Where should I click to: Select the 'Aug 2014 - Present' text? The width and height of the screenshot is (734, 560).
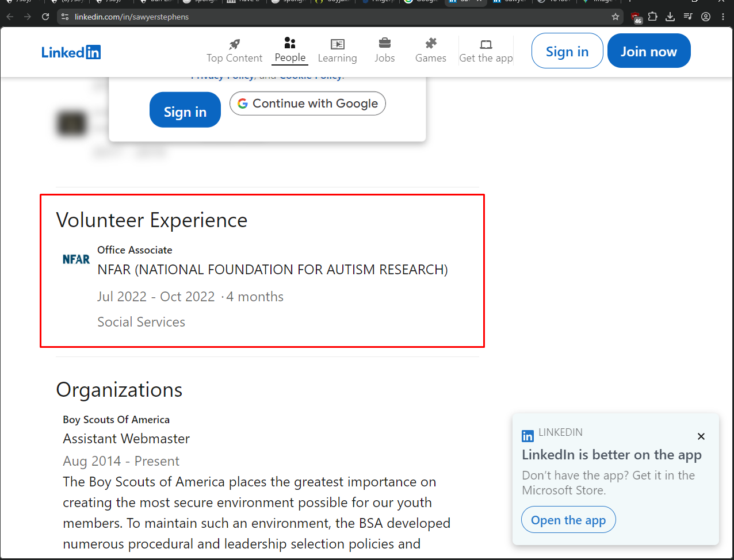coord(121,461)
